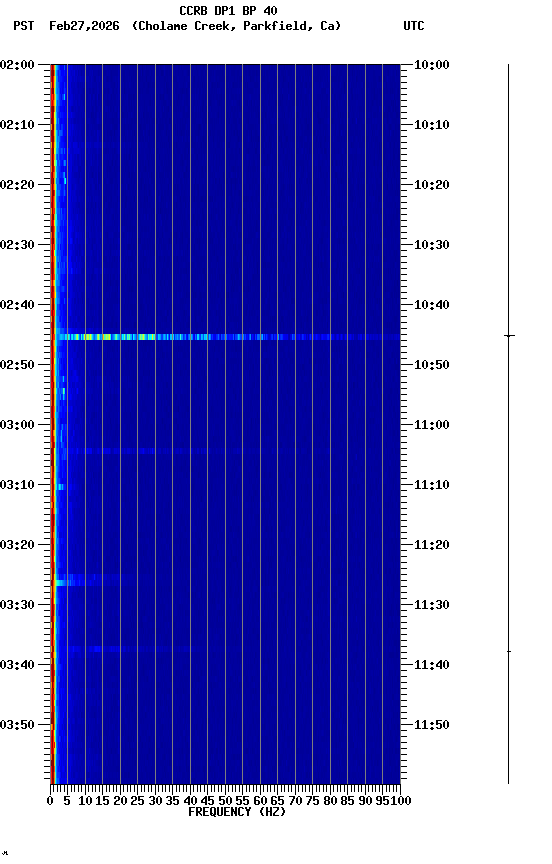This screenshot has height=864, width=552.
Task: Click the frequency axis label '50'
Action: [225, 801]
